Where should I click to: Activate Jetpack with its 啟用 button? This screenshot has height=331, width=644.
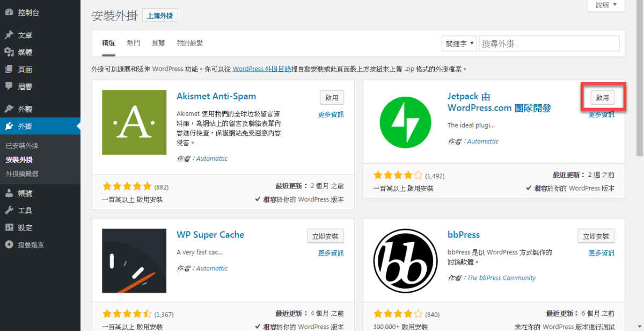603,98
